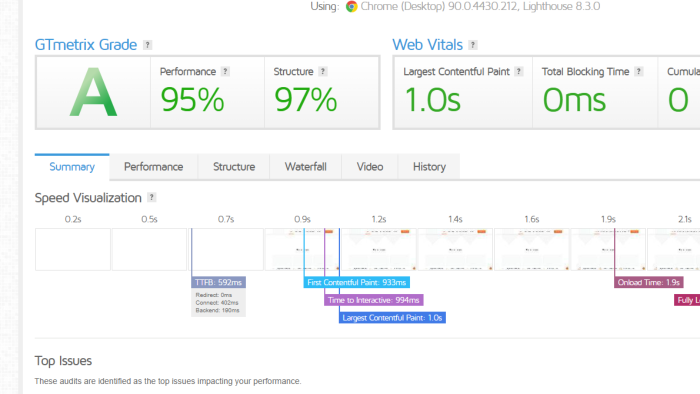This screenshot has height=394, width=700.
Task: Open the Performance score help icon
Action: (x=225, y=71)
